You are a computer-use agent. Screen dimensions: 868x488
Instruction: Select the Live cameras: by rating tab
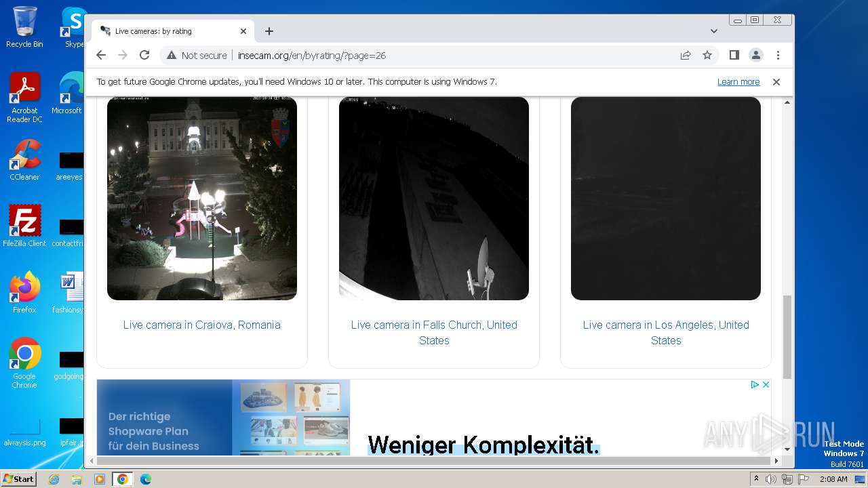coord(173,31)
